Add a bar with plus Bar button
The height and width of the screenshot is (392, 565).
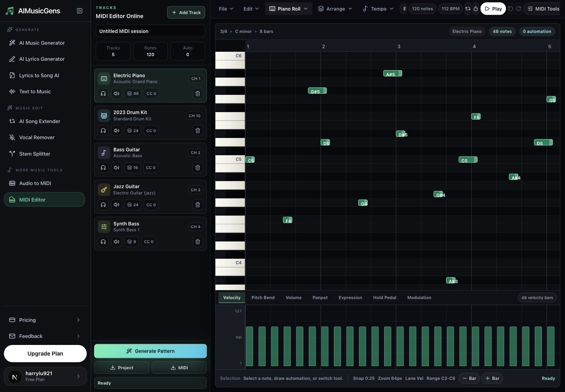(492, 378)
